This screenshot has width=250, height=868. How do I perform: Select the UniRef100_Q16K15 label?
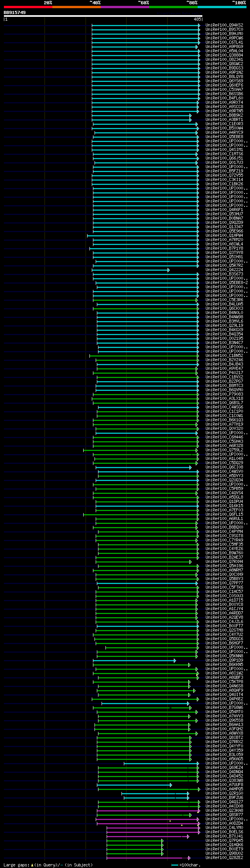(x=224, y=506)
